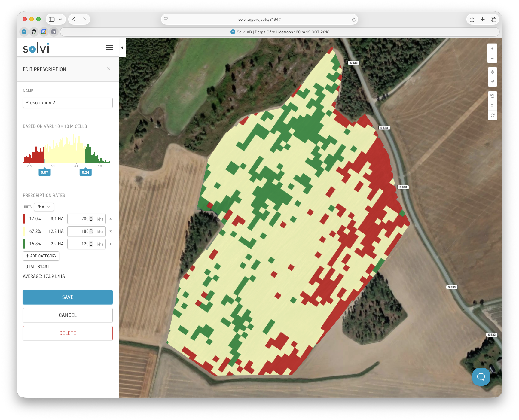Edit the 200 l/ha rate field
The width and height of the screenshot is (519, 420).
pyautogui.click(x=86, y=219)
